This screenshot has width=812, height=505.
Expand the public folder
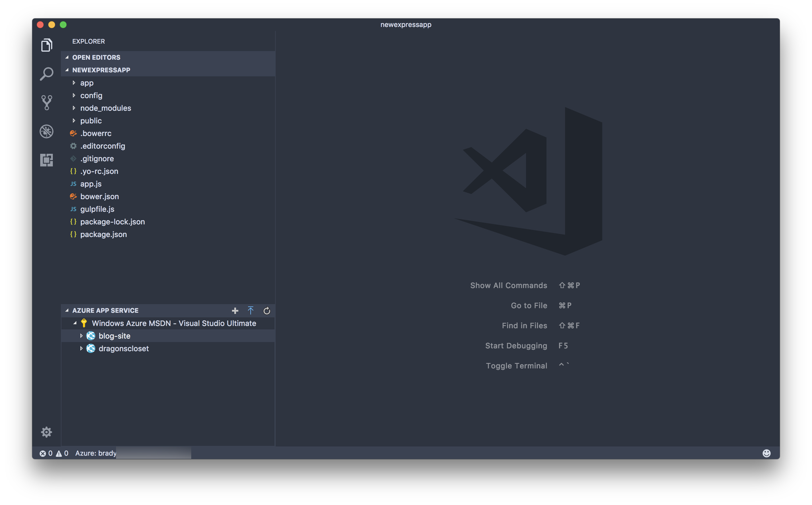(74, 121)
